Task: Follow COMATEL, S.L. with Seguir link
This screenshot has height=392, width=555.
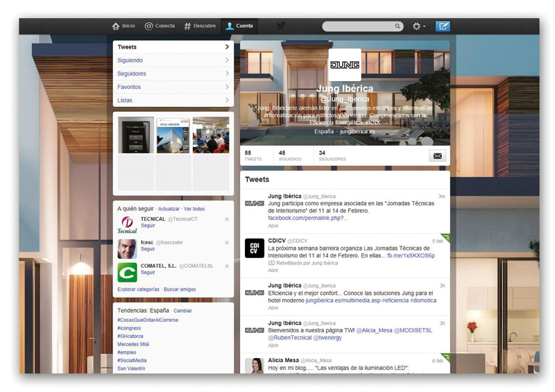Action: (x=148, y=272)
